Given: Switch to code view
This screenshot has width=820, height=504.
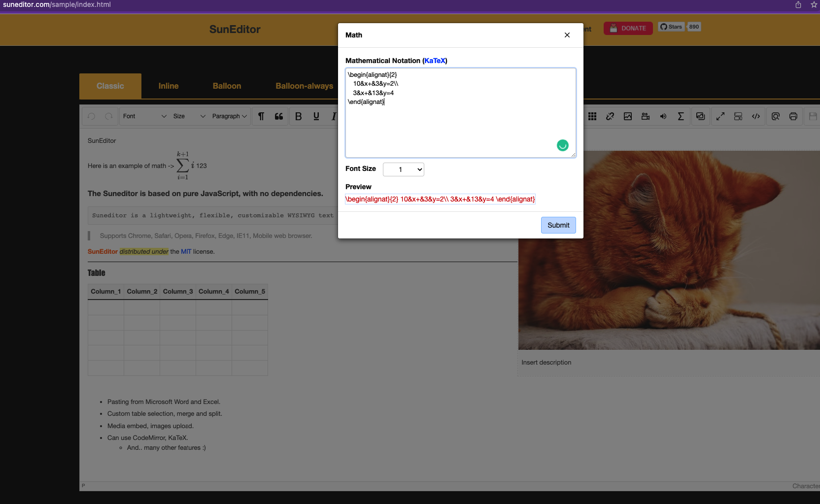Looking at the screenshot, I should pos(756,116).
